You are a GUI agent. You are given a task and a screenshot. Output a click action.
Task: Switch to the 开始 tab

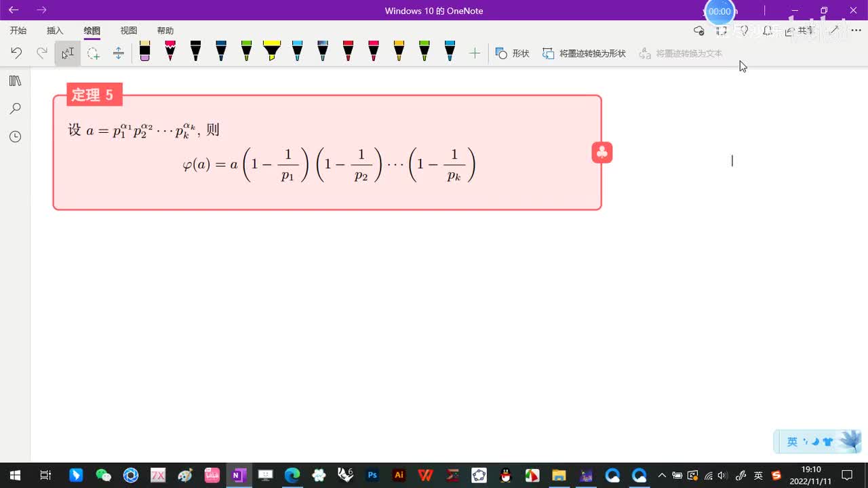tap(18, 30)
